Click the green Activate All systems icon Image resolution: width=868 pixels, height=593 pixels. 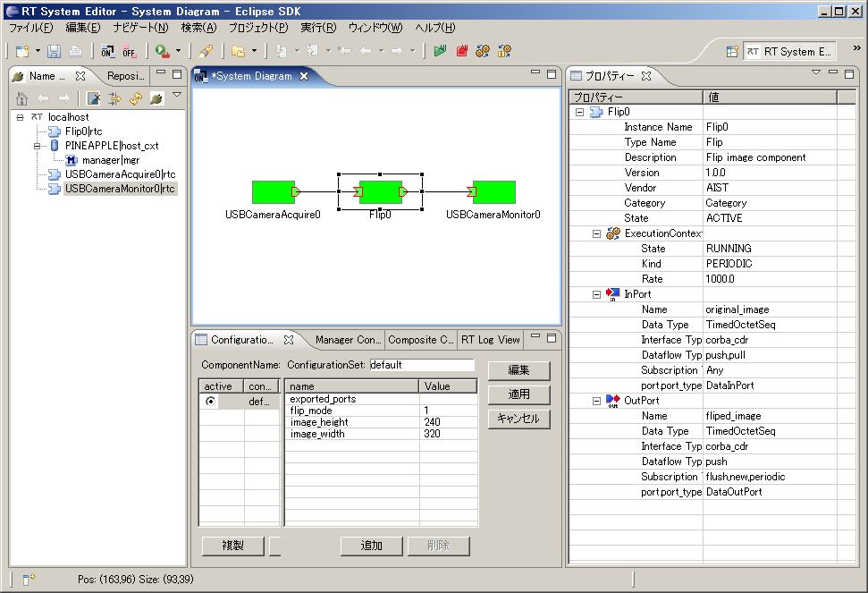[x=440, y=52]
